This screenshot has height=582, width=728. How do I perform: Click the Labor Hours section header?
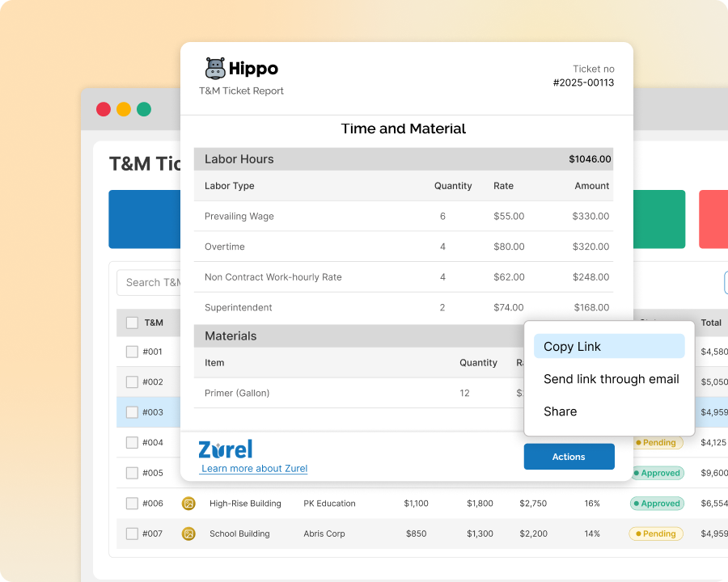pos(404,159)
